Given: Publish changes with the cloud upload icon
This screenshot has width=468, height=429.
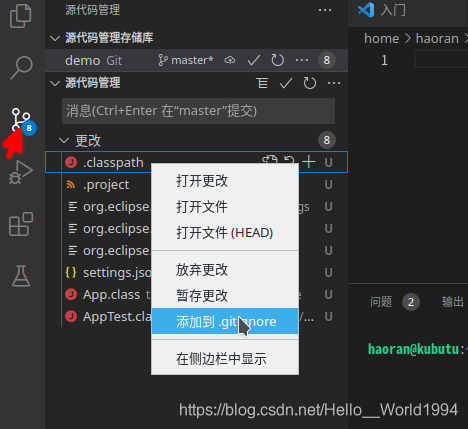Looking at the screenshot, I should point(230,60).
